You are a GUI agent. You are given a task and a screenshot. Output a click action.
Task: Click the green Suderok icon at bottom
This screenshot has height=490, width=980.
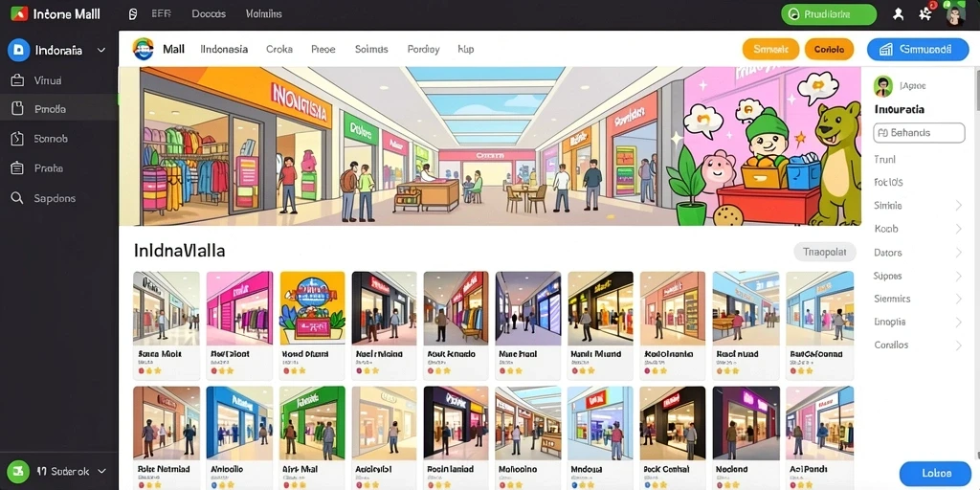(x=18, y=471)
